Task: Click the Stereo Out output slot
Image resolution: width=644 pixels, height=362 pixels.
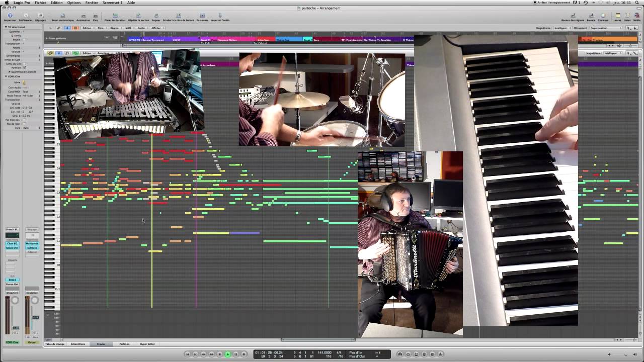Action: coord(12,284)
